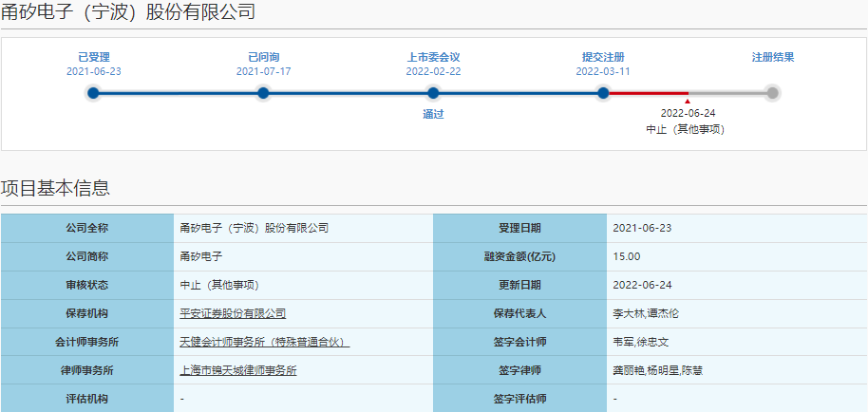This screenshot has height=412, width=868.
Task: Click the 已受理 stage label
Action: (x=93, y=57)
